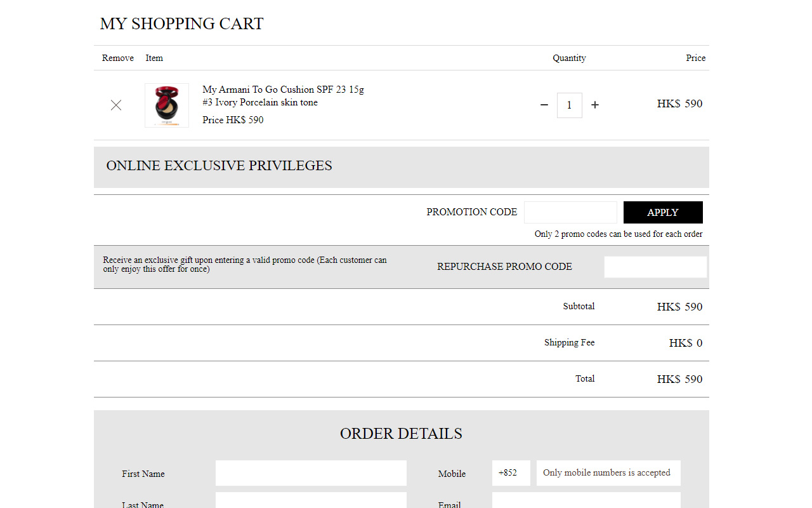Click the Last Name input field
The width and height of the screenshot is (812, 508).
tap(311, 501)
